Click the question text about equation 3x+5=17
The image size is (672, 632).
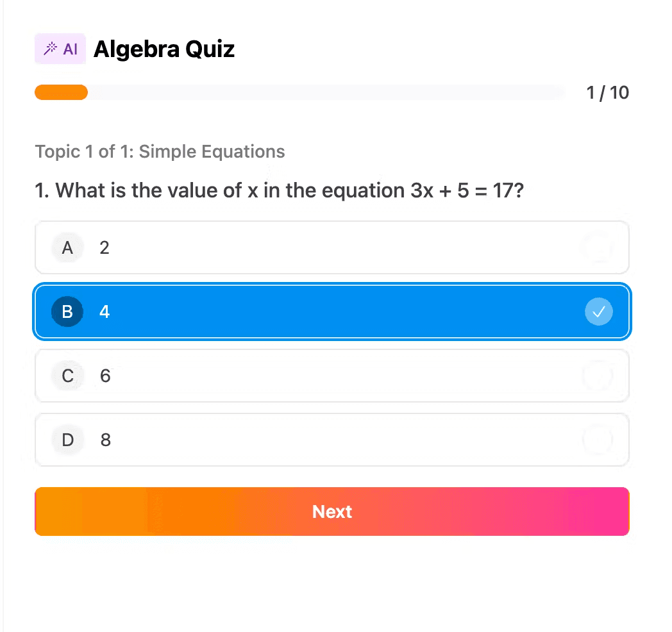point(279,190)
